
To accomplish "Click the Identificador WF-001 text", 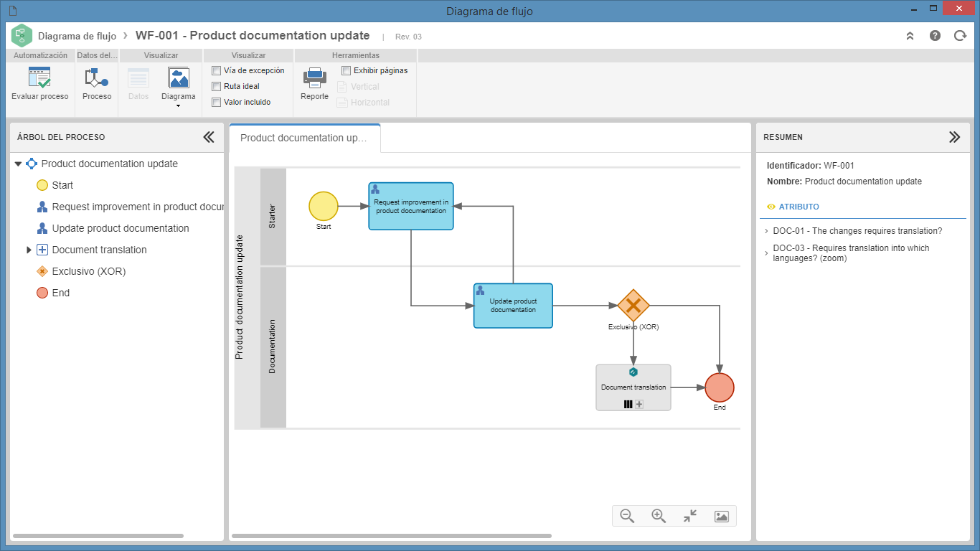I will tap(811, 166).
